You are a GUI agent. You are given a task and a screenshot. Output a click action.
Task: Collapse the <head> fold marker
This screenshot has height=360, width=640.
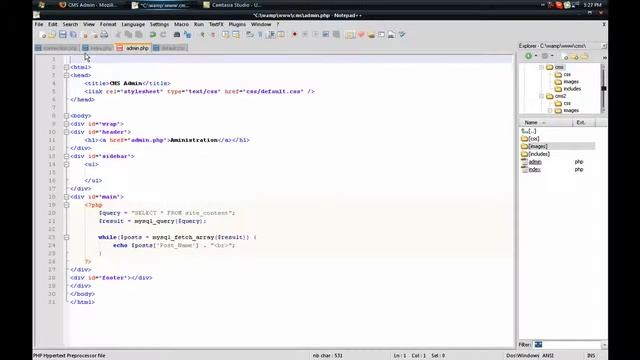66,76
